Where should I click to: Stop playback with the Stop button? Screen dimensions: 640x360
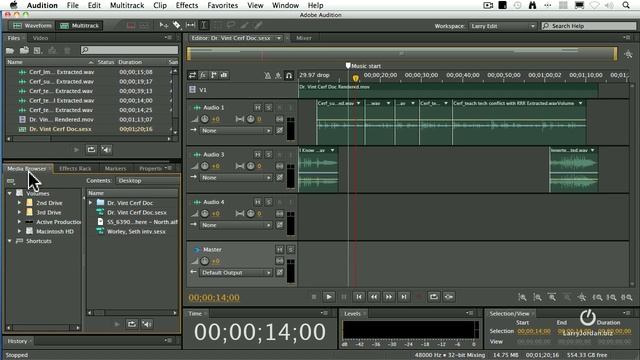pyautogui.click(x=314, y=297)
